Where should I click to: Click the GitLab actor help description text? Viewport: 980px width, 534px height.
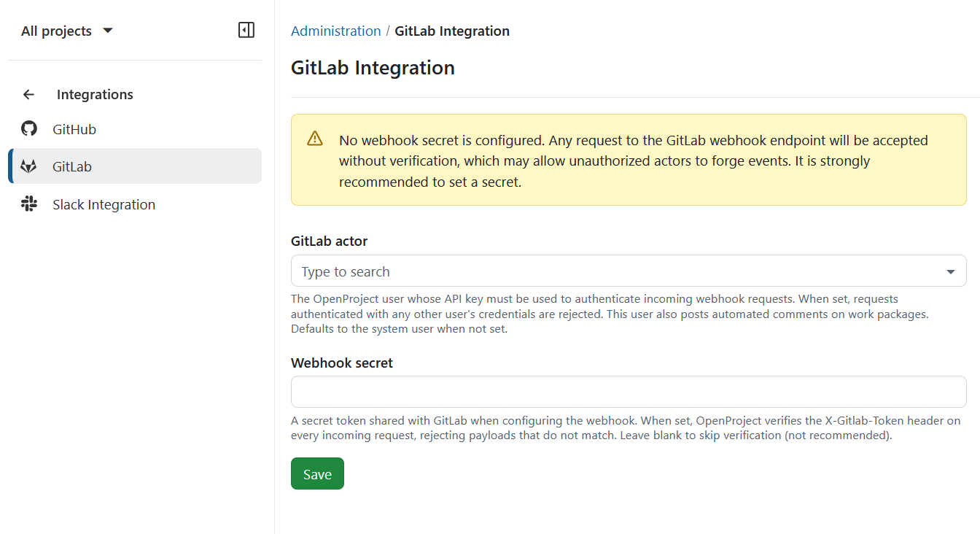610,314
